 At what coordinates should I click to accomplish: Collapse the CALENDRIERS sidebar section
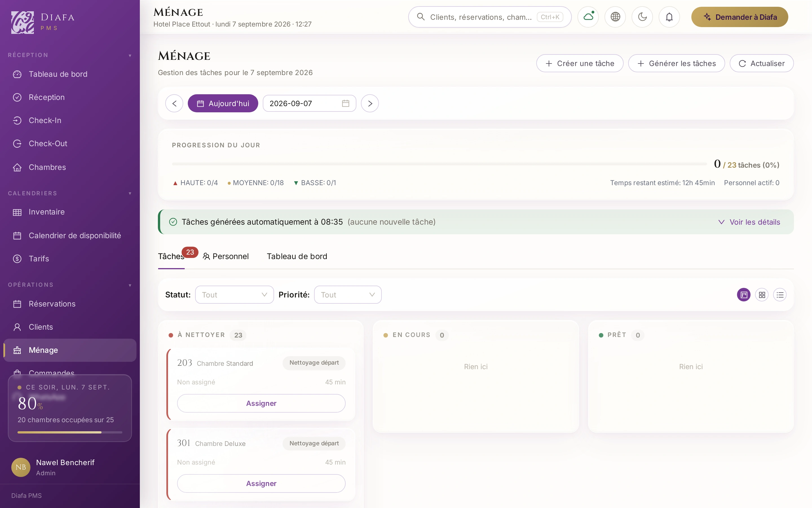coord(70,194)
